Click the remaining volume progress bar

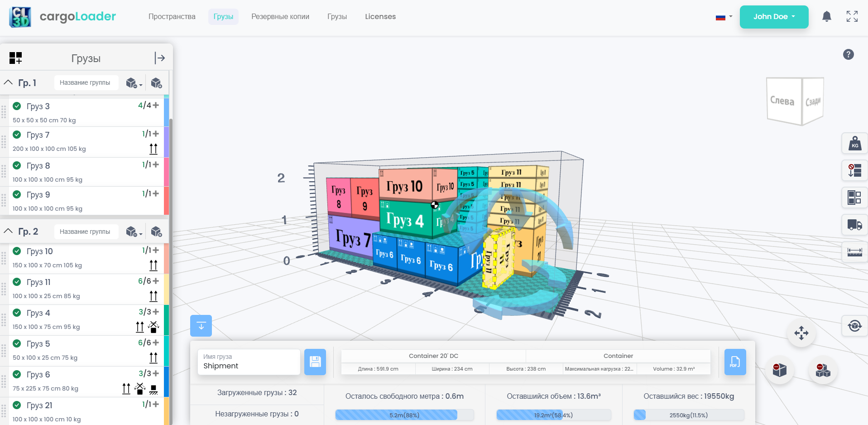point(553,415)
